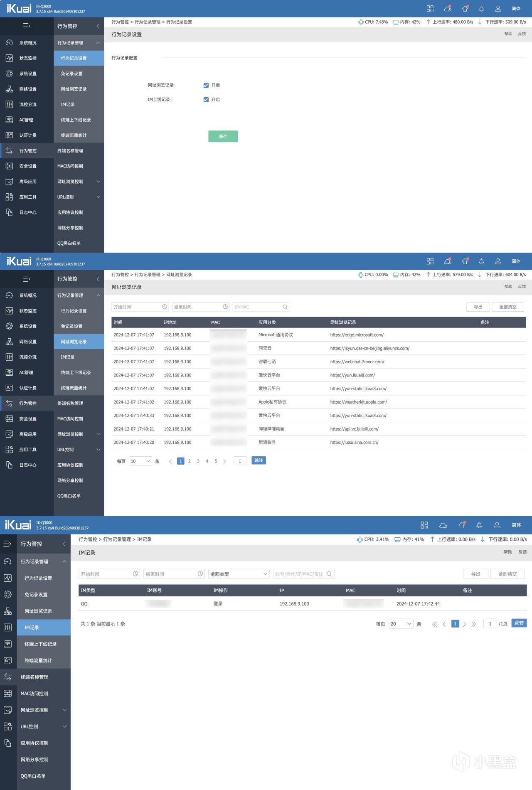Click 行为记录管理 in the 行为记录设置 breadcrumb
Screen dimensions: 532x790
click(148, 22)
